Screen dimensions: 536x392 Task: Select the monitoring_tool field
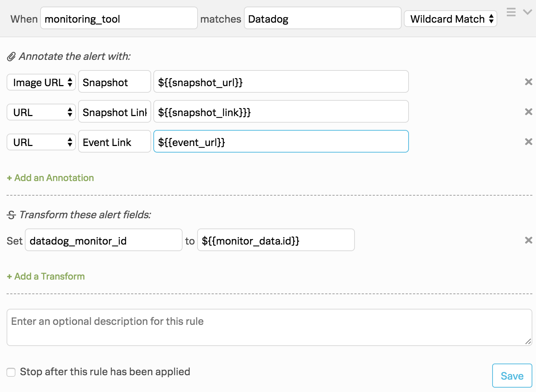click(x=119, y=19)
